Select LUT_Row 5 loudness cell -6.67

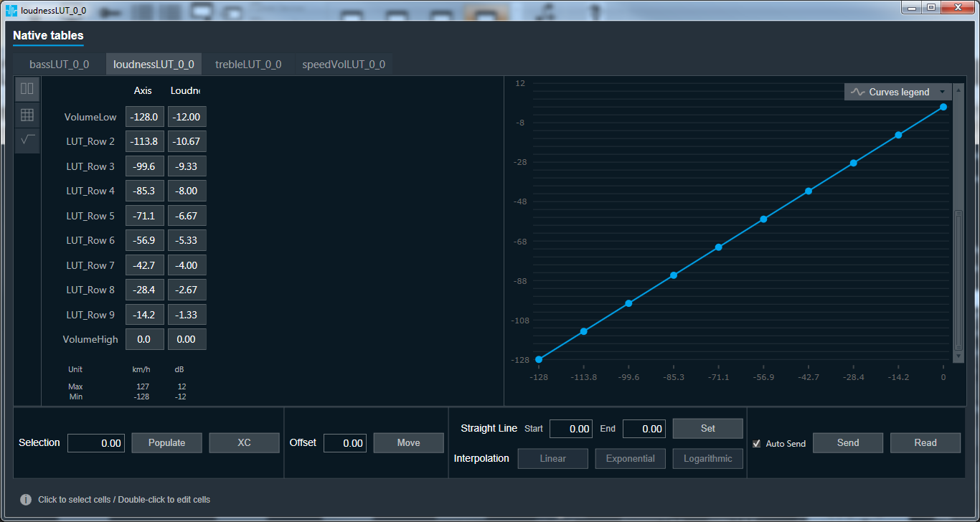(187, 216)
